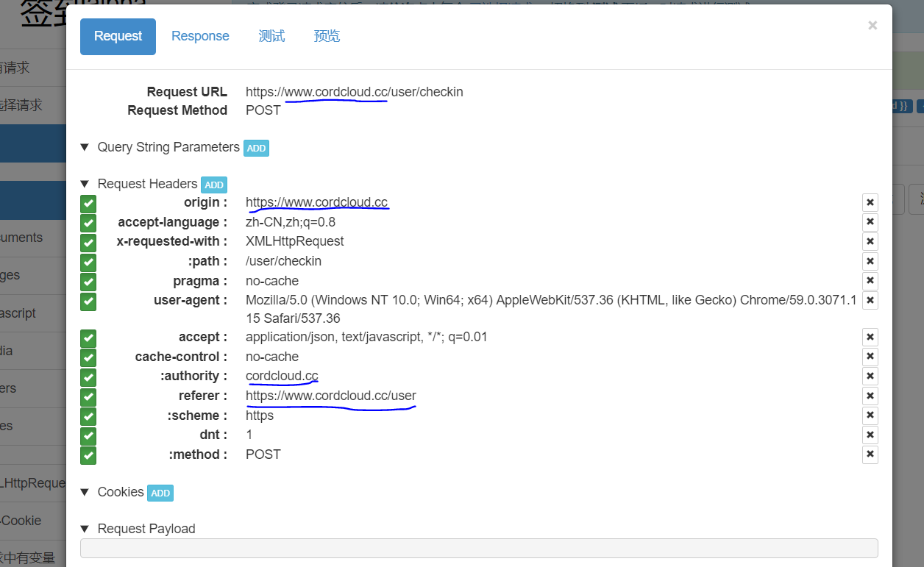Screen dimensions: 924x567
Task: Remove the origin header entry
Action: point(870,202)
